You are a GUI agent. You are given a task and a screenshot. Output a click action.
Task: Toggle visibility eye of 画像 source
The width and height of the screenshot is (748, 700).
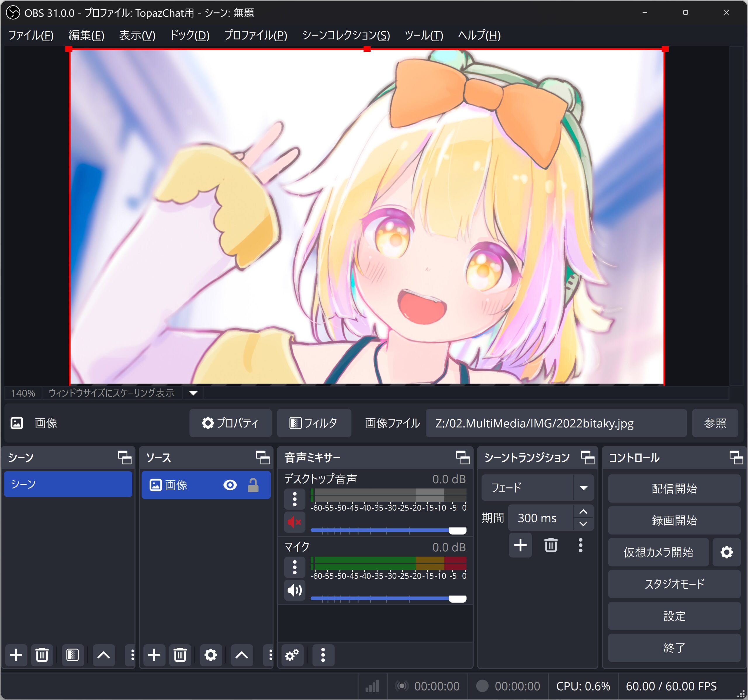230,485
